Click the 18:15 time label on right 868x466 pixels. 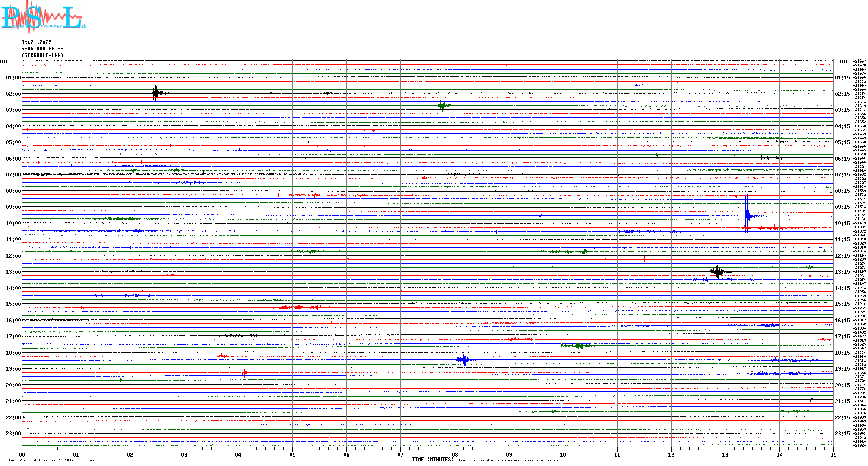842,353
